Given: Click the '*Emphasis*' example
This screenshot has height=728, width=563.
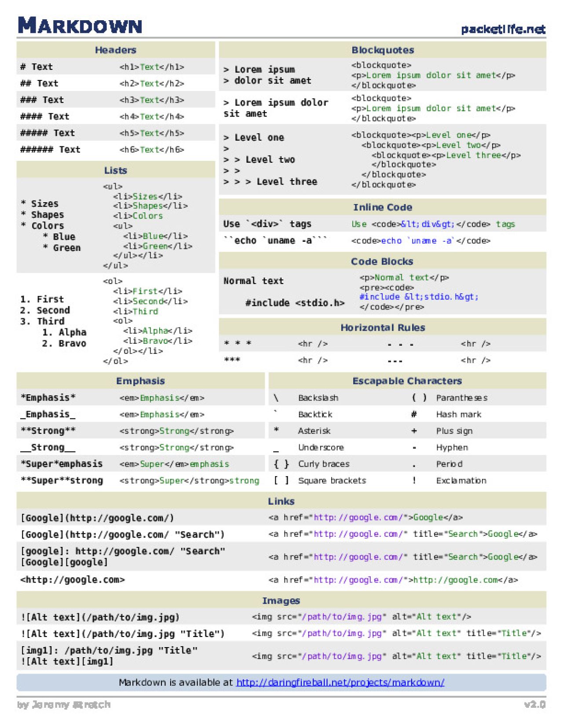Looking at the screenshot, I should click(x=48, y=397).
